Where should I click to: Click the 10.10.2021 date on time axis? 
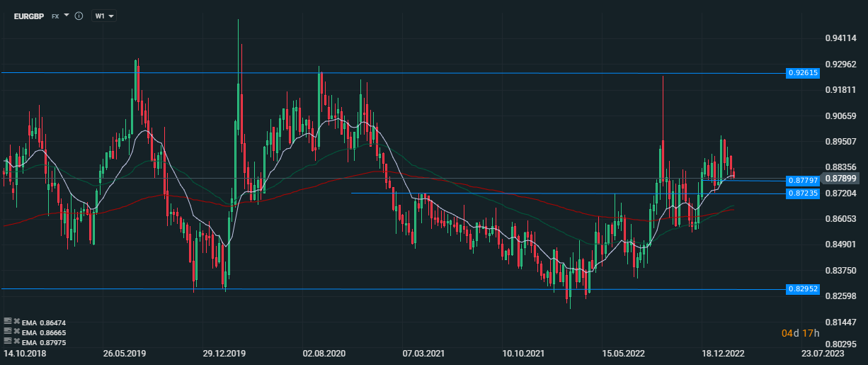click(x=523, y=352)
